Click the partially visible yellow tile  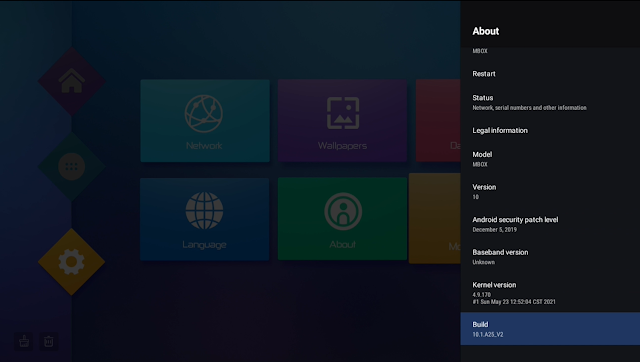point(435,218)
